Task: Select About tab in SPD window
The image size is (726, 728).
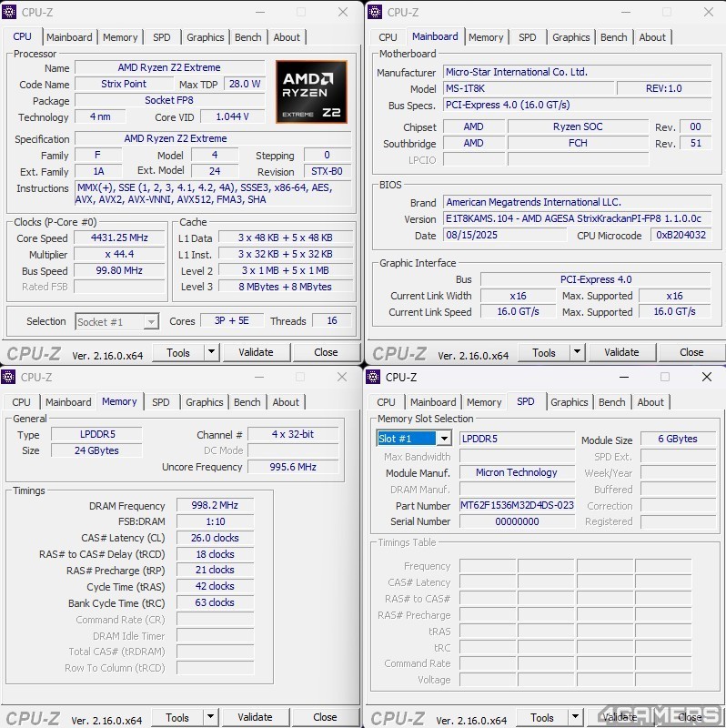Action: 650,402
